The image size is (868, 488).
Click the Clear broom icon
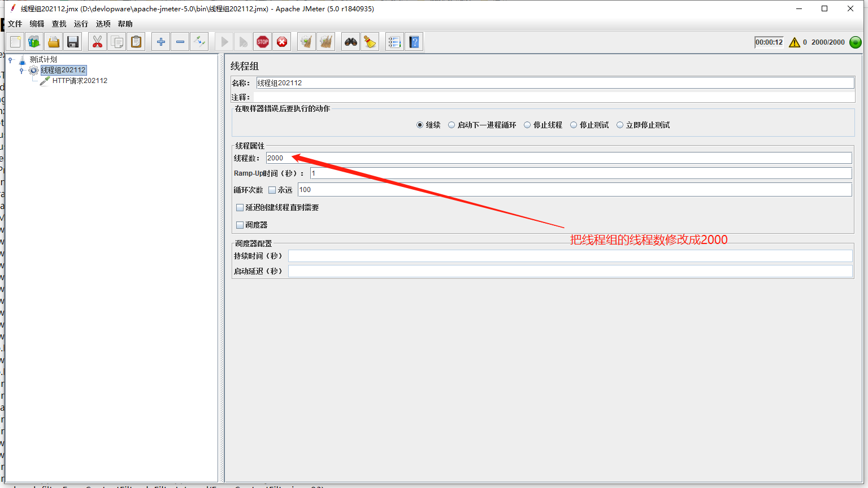coord(307,42)
